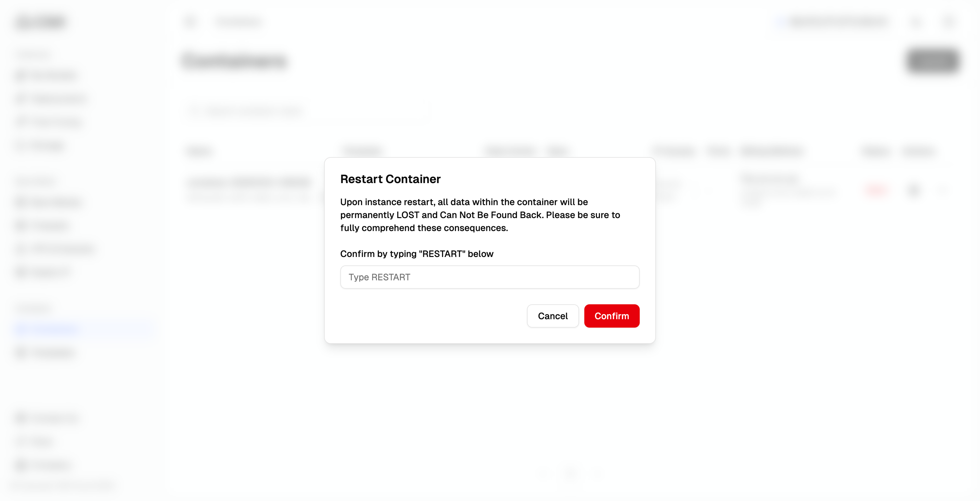Click the help icon in the top-right corner
The image size is (980, 501).
pos(947,22)
